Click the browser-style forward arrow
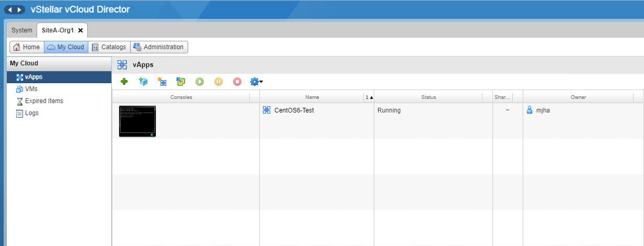644x246 pixels. pos(20,9)
